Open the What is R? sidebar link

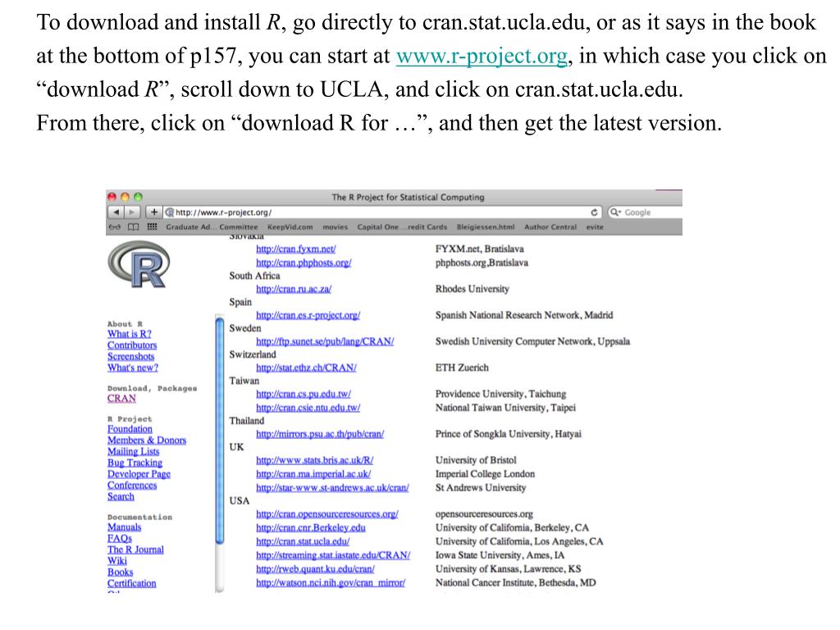(129, 334)
